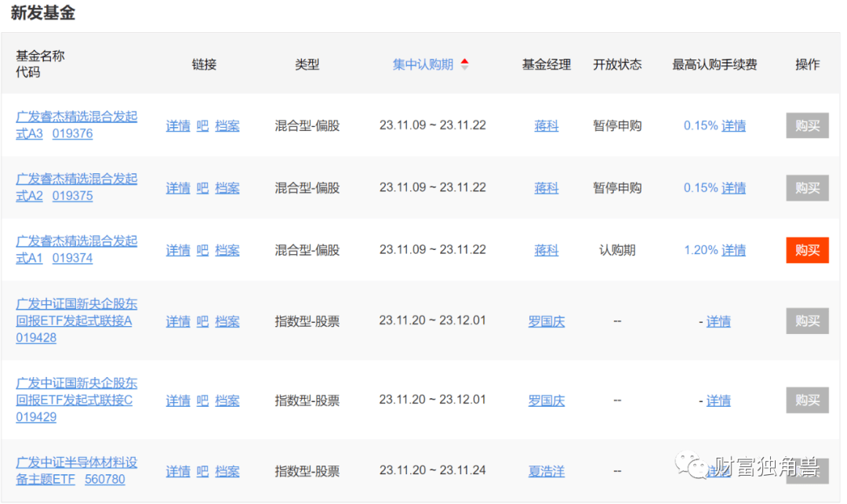This screenshot has height=504, width=847.
Task: Open fund 广发中证半导体材料设备主题ETF name link
Action: click(x=77, y=470)
